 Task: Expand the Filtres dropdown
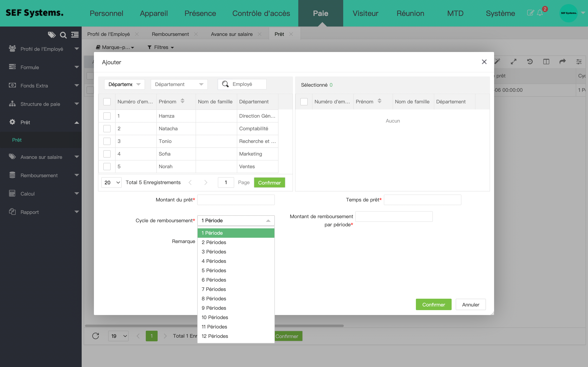click(x=161, y=47)
